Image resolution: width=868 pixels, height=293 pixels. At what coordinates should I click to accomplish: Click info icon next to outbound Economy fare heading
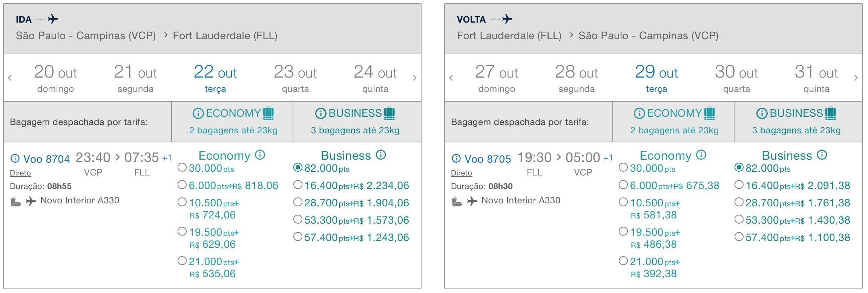260,155
